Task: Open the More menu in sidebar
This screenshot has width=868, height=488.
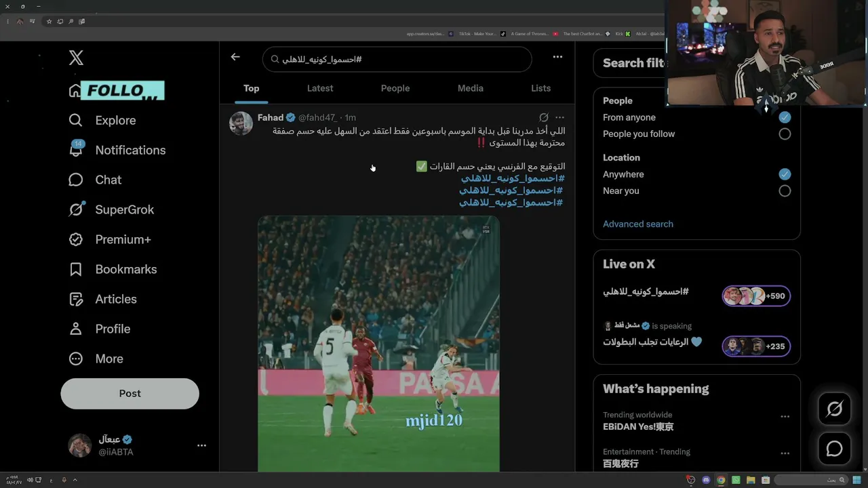Action: (96, 359)
